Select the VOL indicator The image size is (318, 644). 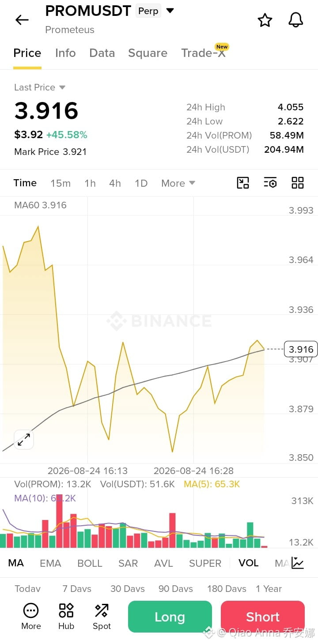pyautogui.click(x=249, y=563)
